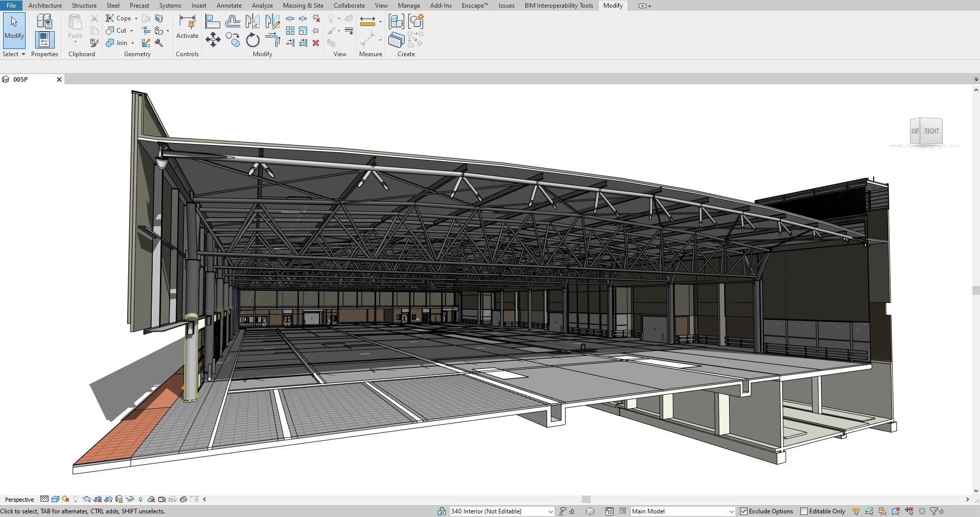
Task: Open the 340 Interior workset dropdown
Action: pos(550,511)
